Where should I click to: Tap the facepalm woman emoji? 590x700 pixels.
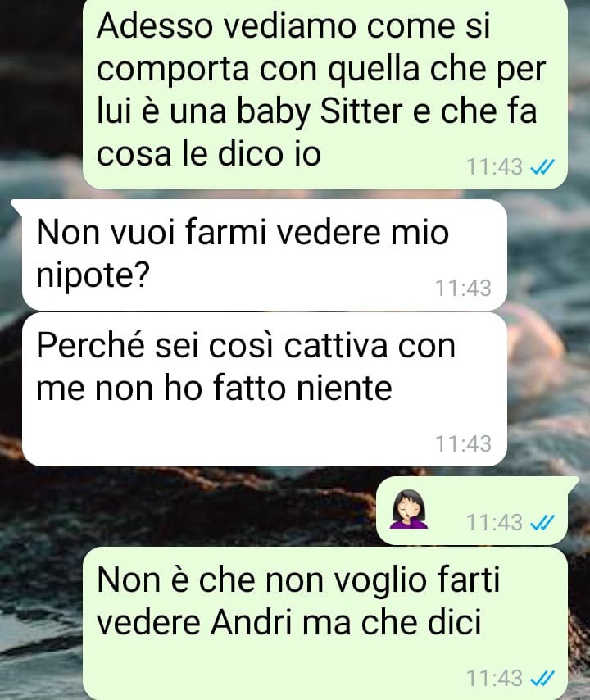pos(409,509)
